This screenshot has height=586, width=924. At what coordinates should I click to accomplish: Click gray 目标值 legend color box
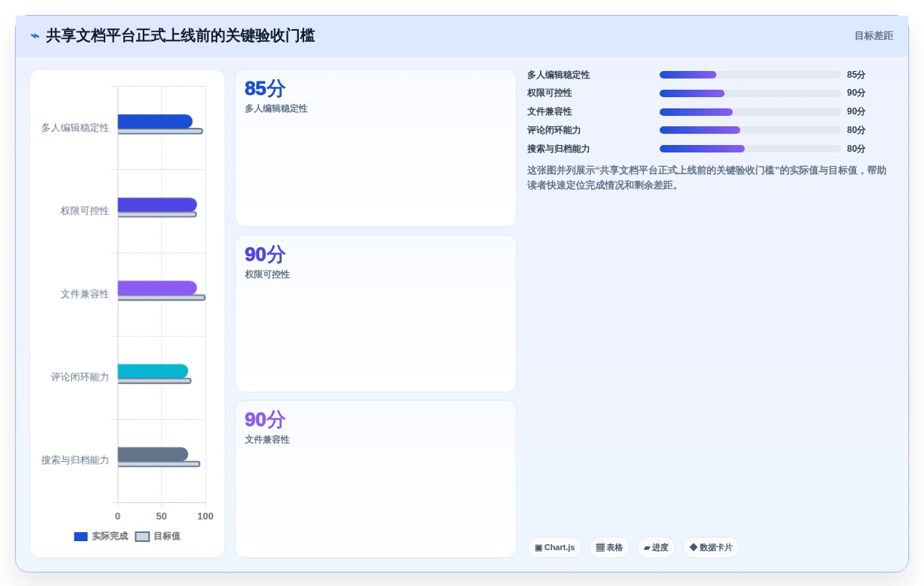pos(142,537)
